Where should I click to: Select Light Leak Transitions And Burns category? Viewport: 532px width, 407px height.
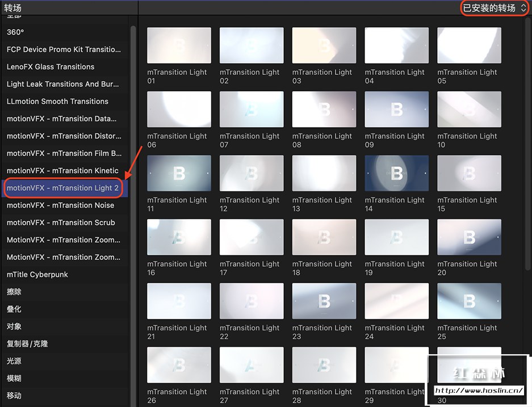pyautogui.click(x=65, y=84)
